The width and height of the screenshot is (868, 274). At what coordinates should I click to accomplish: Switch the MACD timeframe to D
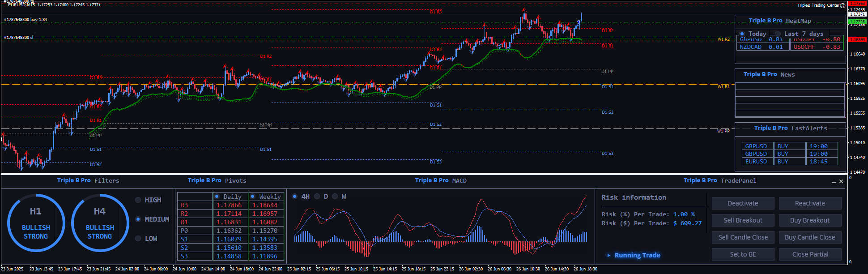[317, 197]
